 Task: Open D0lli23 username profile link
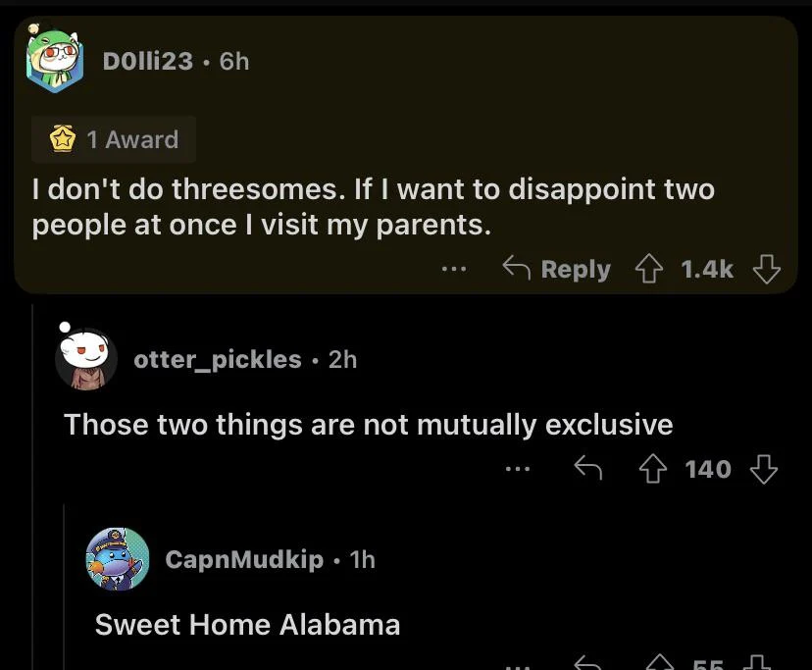click(x=147, y=61)
